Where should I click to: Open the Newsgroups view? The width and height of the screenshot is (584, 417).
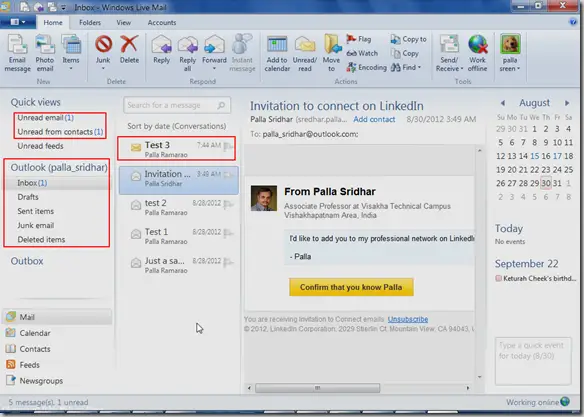point(34,381)
